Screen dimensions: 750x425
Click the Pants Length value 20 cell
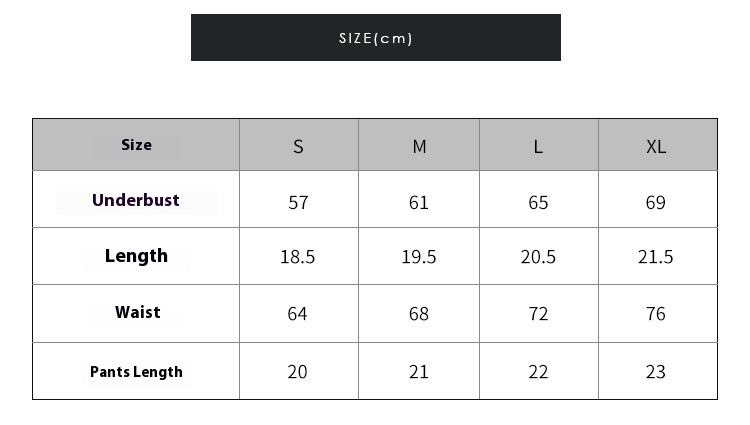point(298,371)
